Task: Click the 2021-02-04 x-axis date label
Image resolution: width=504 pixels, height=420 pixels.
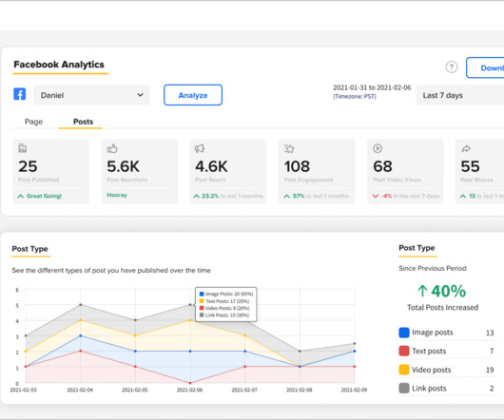Action: (x=80, y=390)
